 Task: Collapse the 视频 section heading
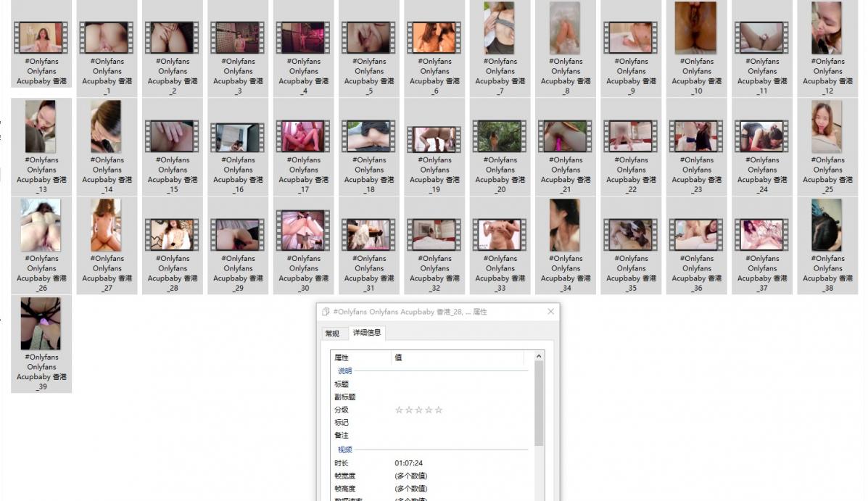click(x=344, y=450)
